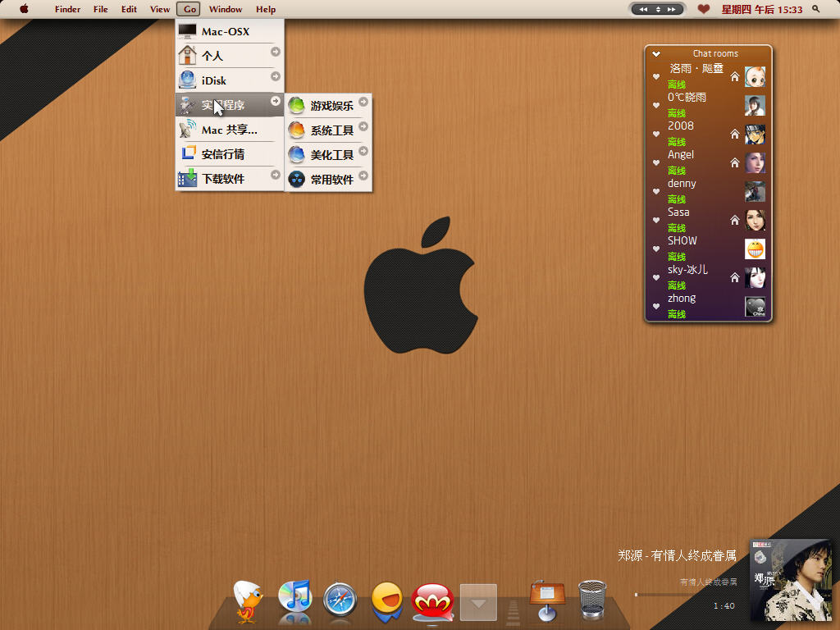Open the Keynote podium dock icon
The height and width of the screenshot is (630, 840).
click(x=547, y=600)
